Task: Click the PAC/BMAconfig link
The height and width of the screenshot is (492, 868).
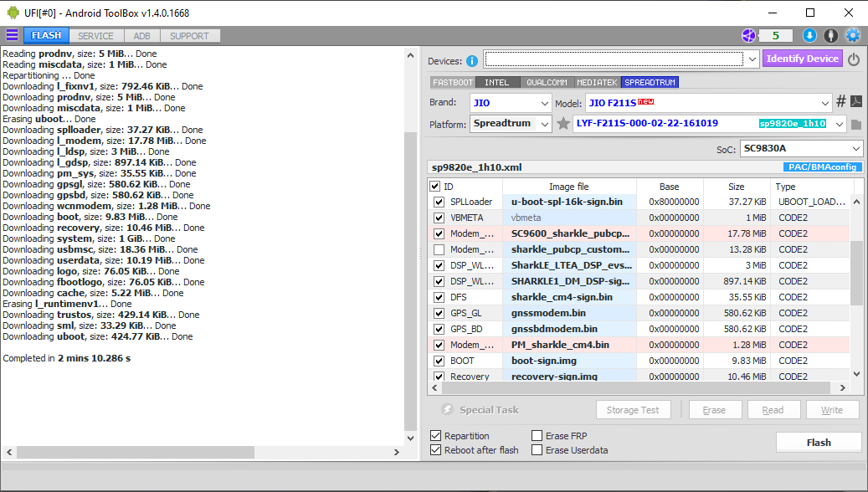Action: (x=823, y=167)
